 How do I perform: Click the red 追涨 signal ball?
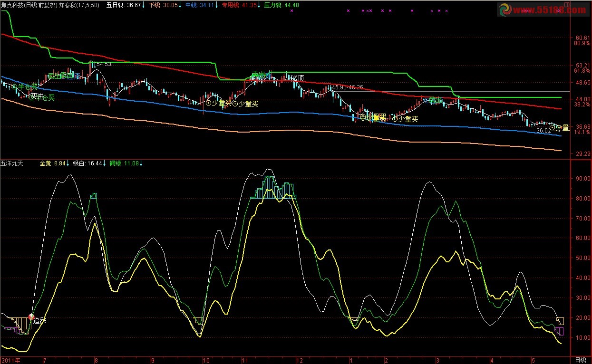[x=31, y=316]
